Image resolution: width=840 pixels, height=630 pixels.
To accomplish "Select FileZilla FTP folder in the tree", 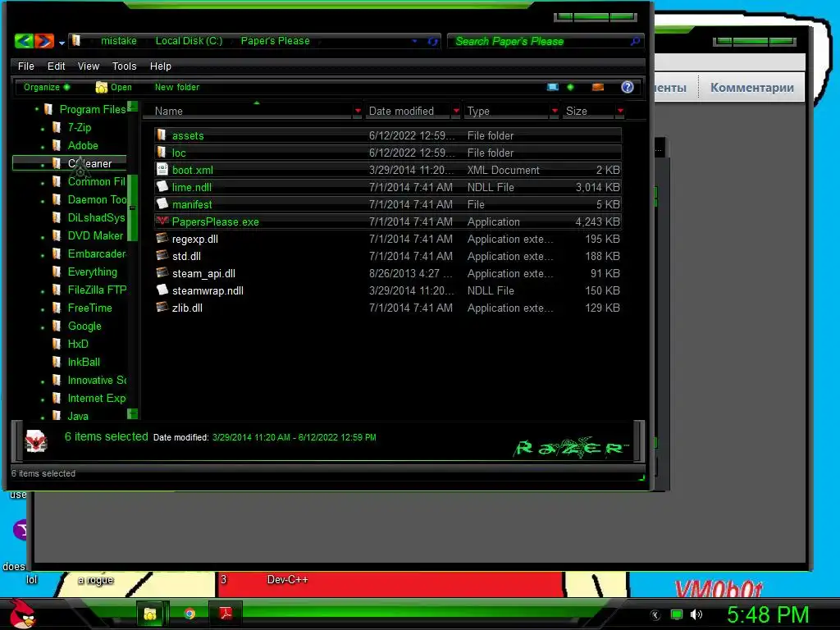I will tap(97, 290).
